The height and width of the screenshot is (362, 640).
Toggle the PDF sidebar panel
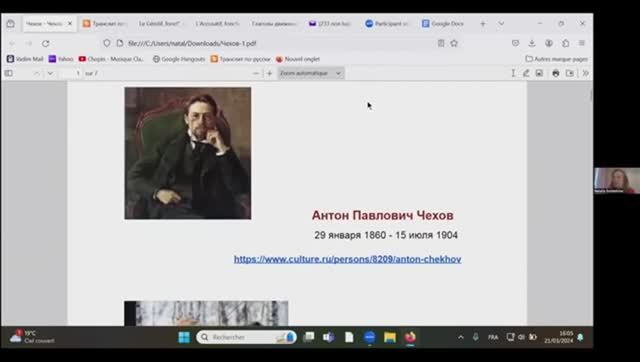tap(9, 73)
